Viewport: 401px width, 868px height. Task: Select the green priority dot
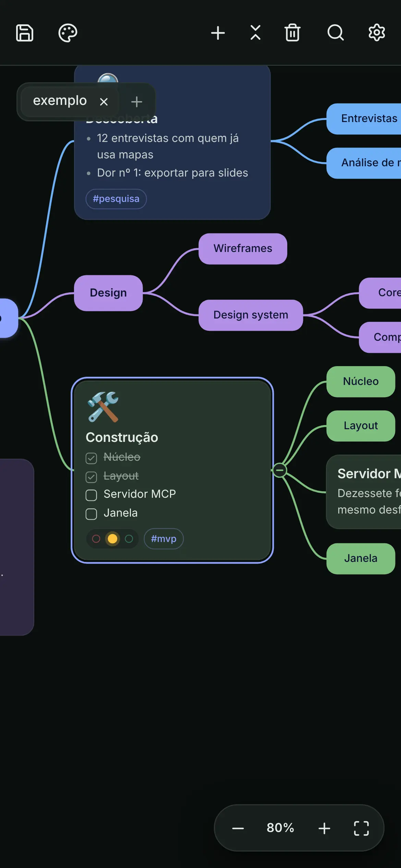pos(129,539)
